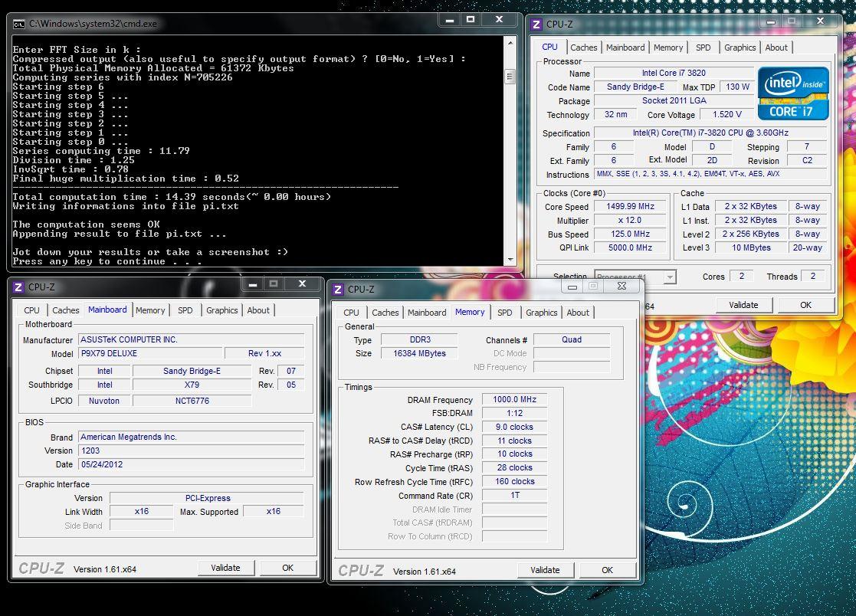Click OK in CPU window
This screenshot has height=616, width=856.
pyautogui.click(x=805, y=305)
